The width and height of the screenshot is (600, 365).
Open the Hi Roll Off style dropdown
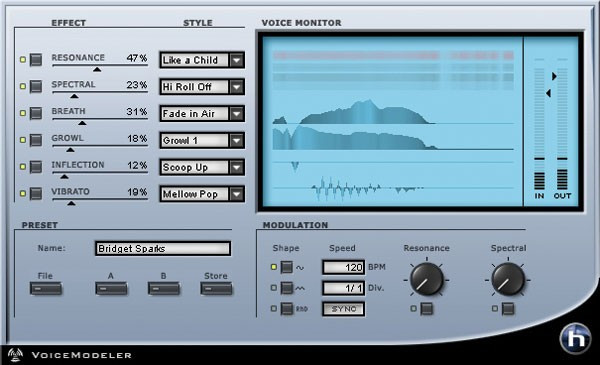[202, 87]
